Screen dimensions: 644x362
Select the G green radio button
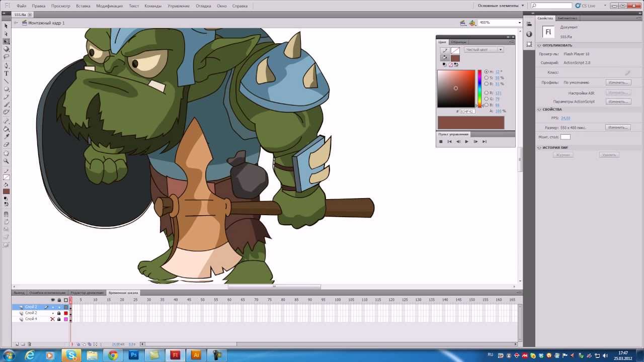coord(487,99)
